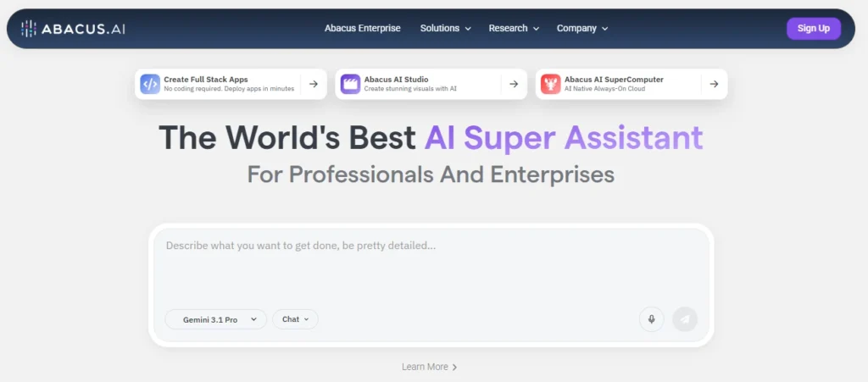Select the Create Full Stack Apps title
Screen dimensions: 868x382
tap(206, 80)
